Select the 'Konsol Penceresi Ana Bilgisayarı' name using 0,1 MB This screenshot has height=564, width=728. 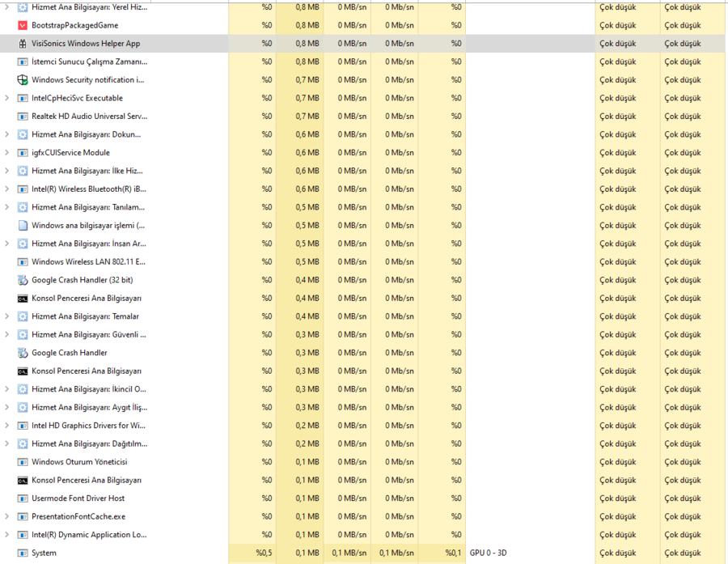tap(87, 481)
